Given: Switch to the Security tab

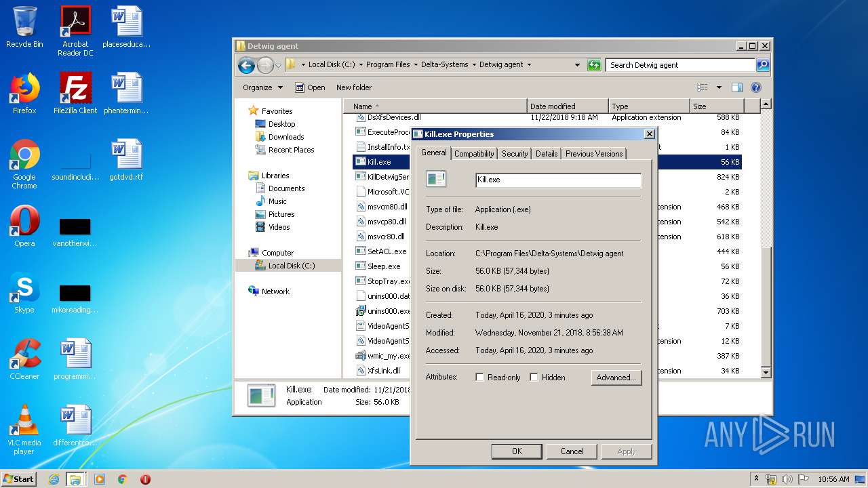Looking at the screenshot, I should click(x=515, y=154).
